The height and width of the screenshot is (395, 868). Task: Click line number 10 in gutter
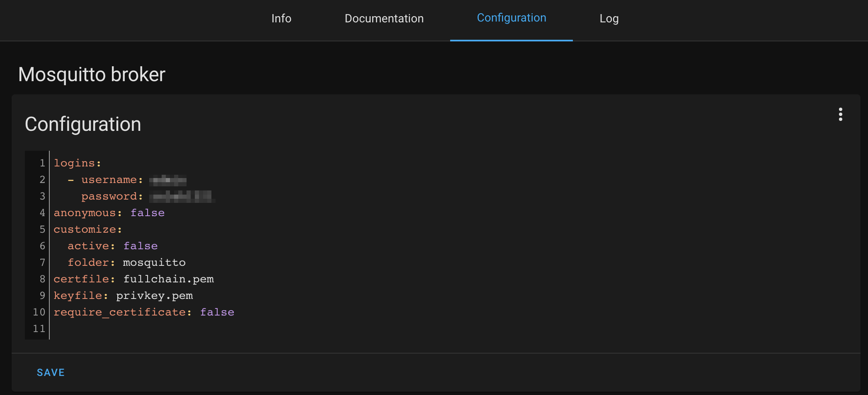(x=39, y=312)
